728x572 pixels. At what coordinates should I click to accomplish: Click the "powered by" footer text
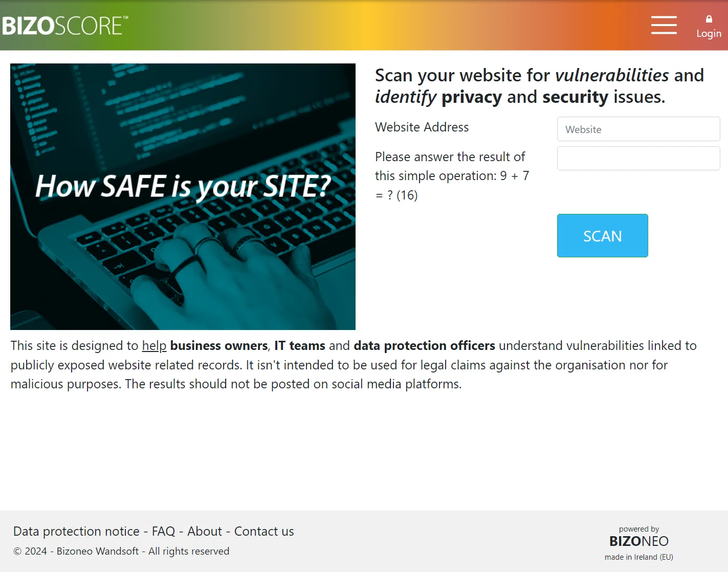coord(638,529)
